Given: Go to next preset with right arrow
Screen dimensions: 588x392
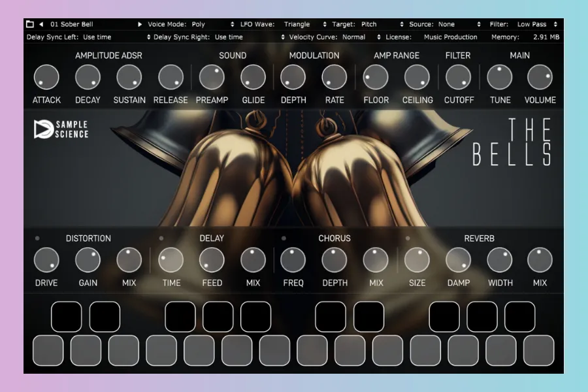Looking at the screenshot, I should coord(140,25).
